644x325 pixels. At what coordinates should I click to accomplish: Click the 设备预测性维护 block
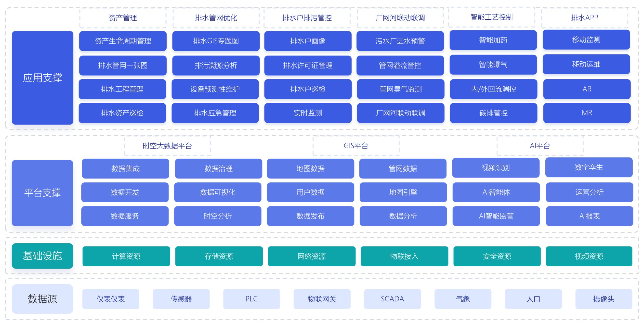pos(215,89)
